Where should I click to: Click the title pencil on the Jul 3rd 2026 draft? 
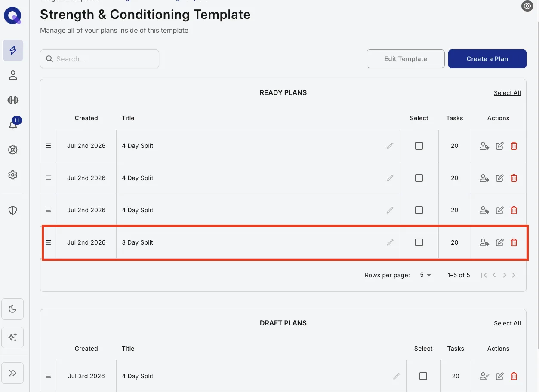[397, 376]
